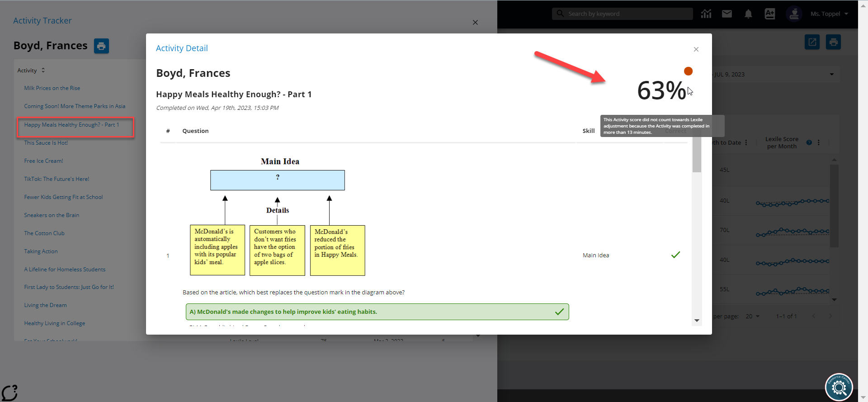
Task: Open the 'to Date' column options menu
Action: 746,142
